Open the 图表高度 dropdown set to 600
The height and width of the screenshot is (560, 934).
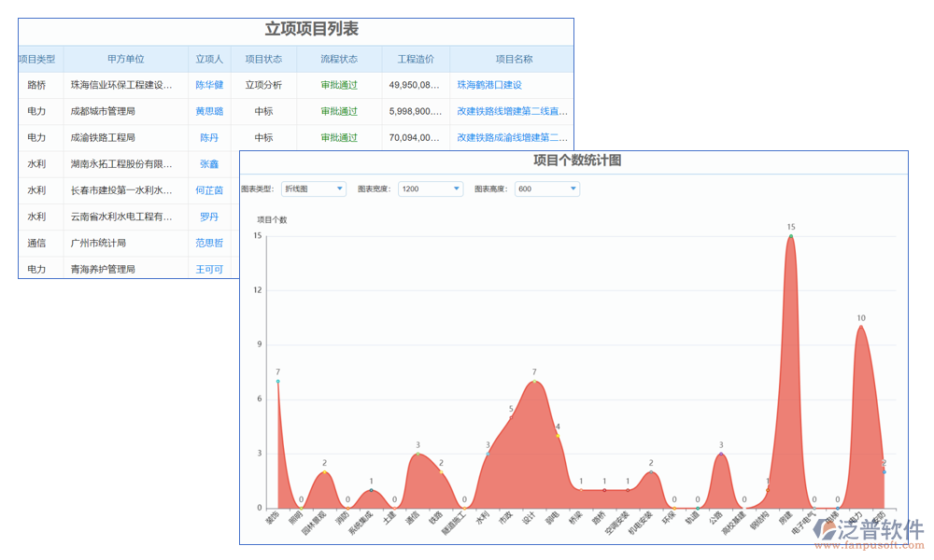click(547, 189)
